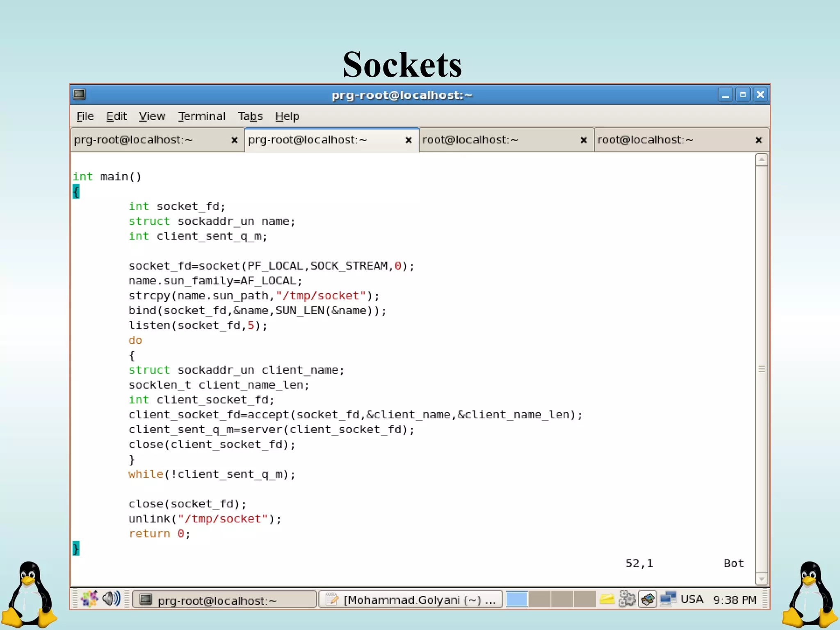Image resolution: width=840 pixels, height=630 pixels.
Task: Click the volume speaker icon
Action: (x=111, y=599)
